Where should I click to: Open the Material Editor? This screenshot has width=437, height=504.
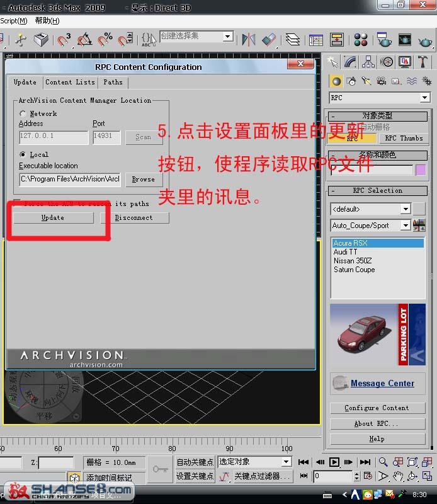point(361,40)
